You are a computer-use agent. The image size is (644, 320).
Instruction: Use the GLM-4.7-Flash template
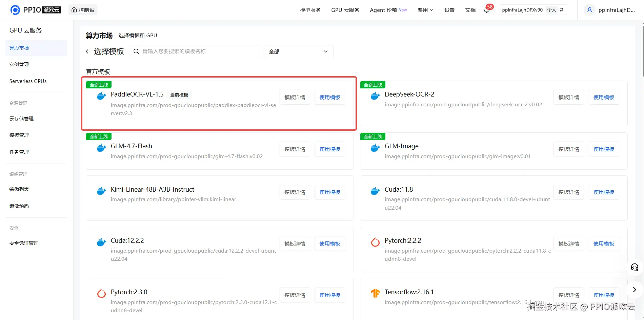point(330,149)
